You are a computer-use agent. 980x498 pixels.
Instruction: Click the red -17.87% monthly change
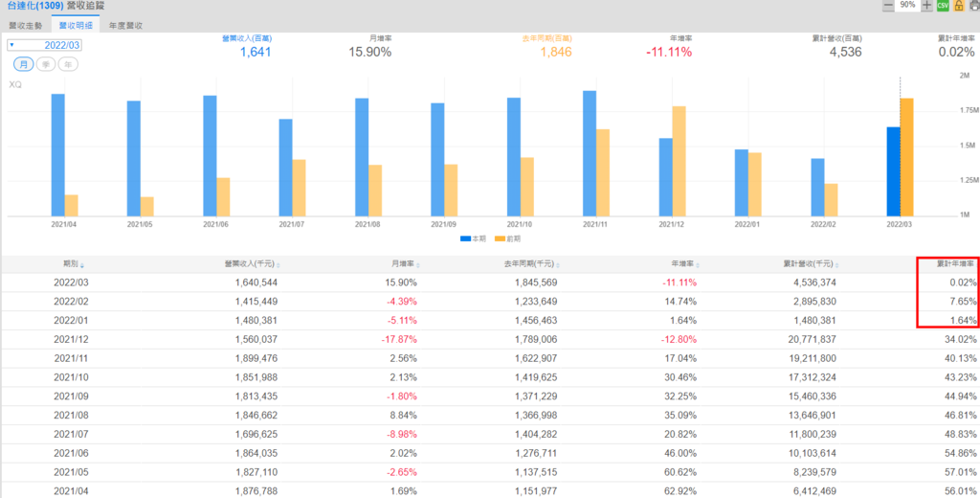(399, 339)
